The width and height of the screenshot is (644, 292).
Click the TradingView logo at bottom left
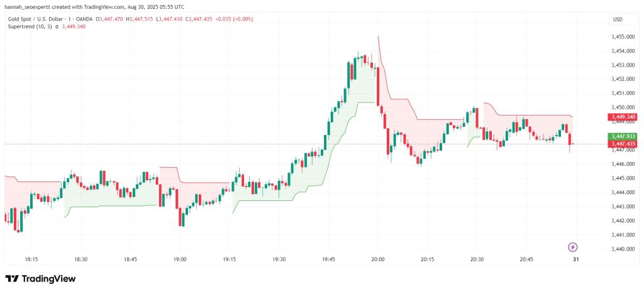point(40,279)
